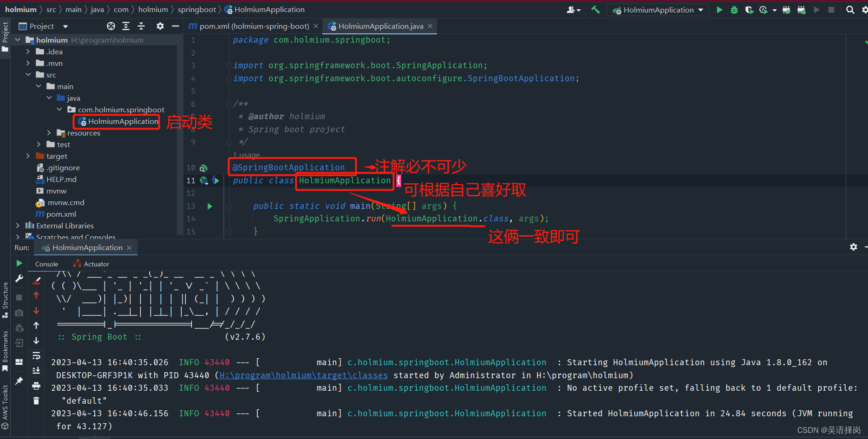Click '1 usage' hint above class
868x439 pixels.
click(x=247, y=155)
